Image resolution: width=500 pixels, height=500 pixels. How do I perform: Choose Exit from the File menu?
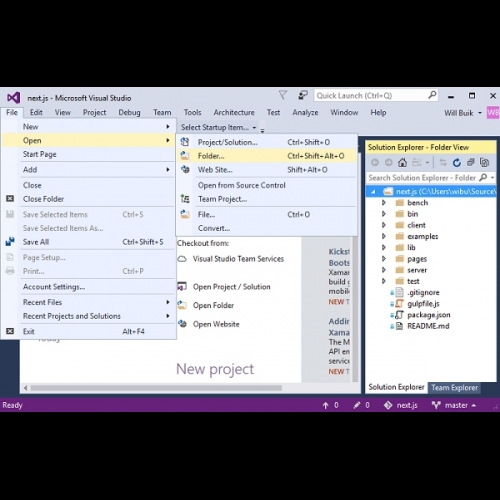click(89, 331)
